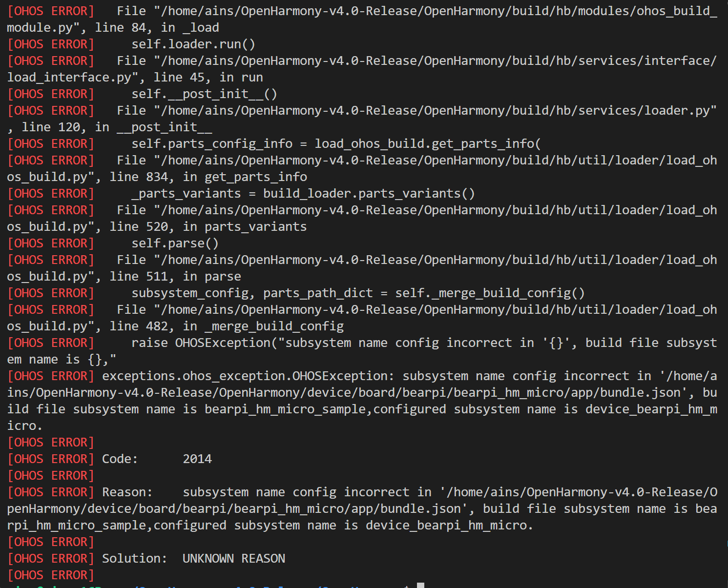Select "self._merge_build_config()" code text

point(490,293)
